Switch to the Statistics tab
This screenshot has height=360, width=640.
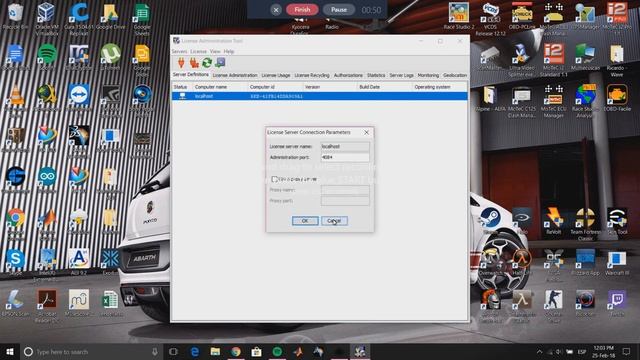[x=376, y=76]
